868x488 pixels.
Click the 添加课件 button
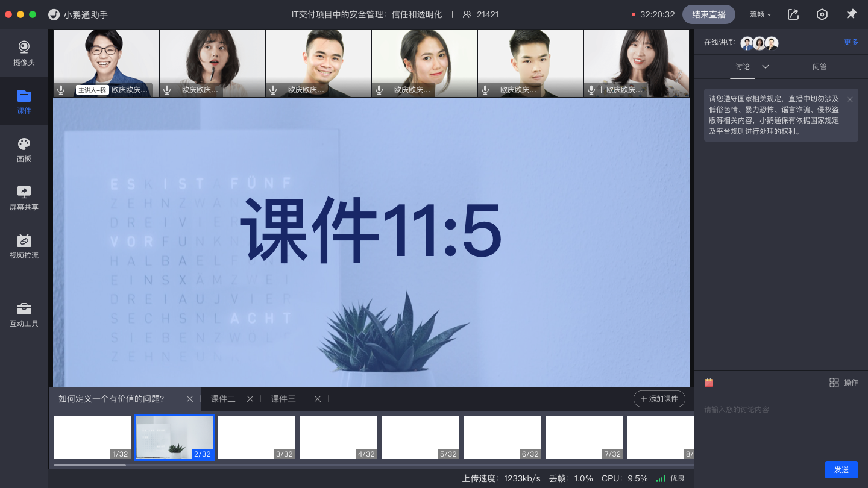[x=659, y=399]
